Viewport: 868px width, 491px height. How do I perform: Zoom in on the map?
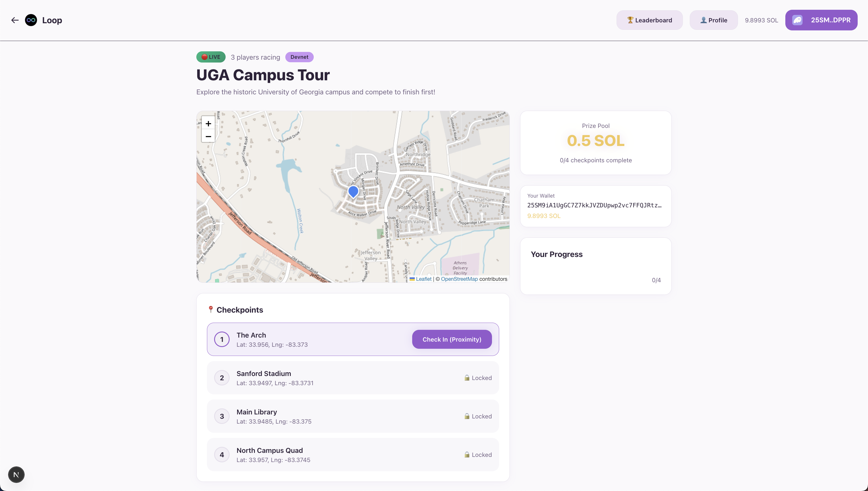[208, 124]
